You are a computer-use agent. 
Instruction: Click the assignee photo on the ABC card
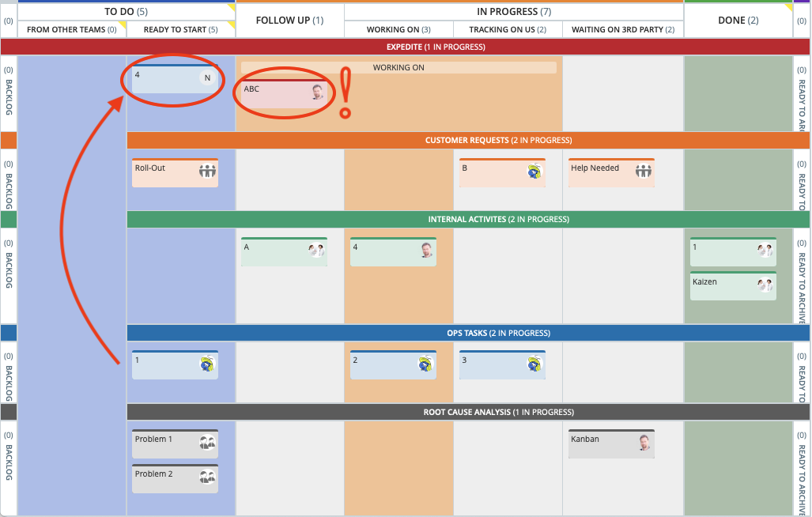point(317,92)
